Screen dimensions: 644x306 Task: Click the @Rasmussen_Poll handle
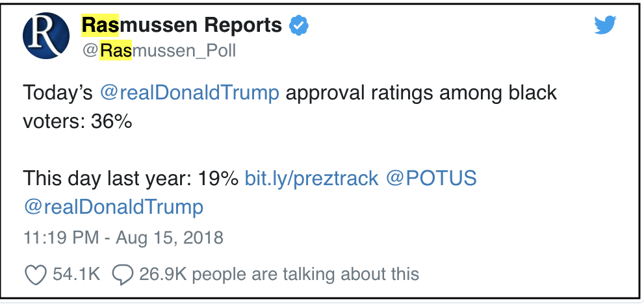click(x=159, y=51)
